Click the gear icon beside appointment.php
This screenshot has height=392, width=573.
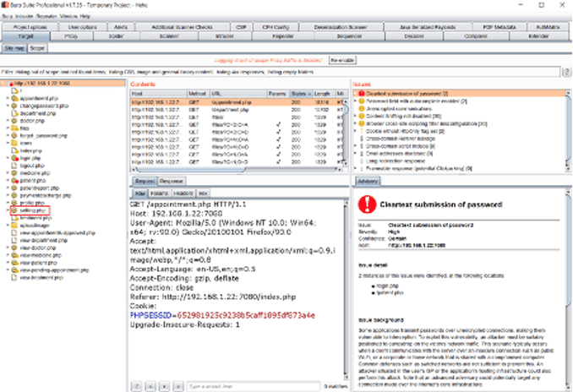[14, 97]
